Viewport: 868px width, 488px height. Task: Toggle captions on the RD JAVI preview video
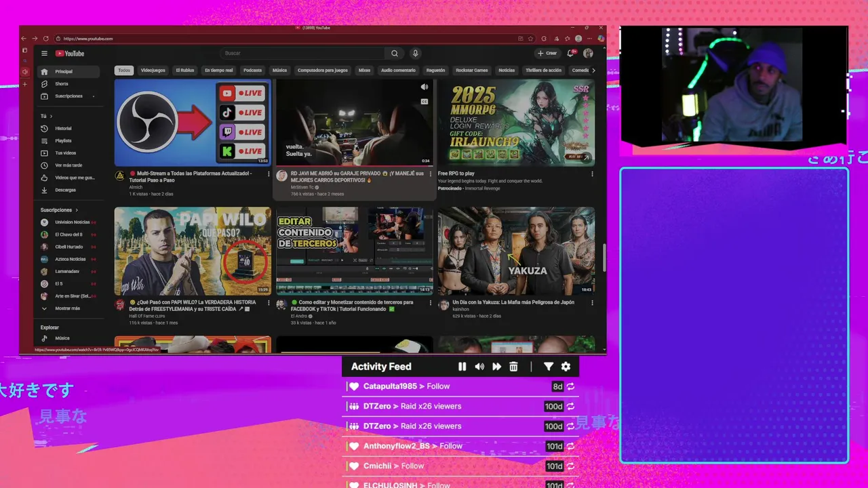(425, 102)
